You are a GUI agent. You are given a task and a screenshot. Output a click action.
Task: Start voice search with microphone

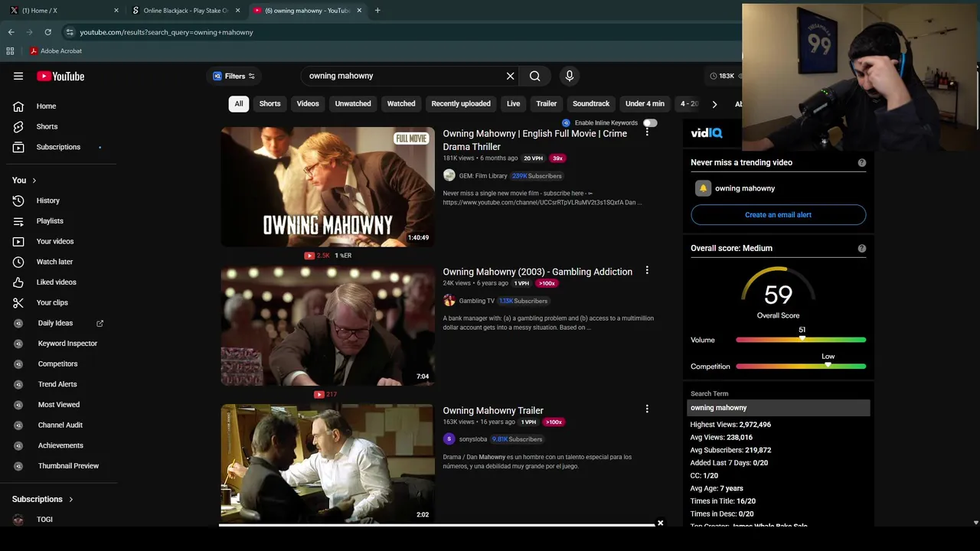pyautogui.click(x=569, y=76)
